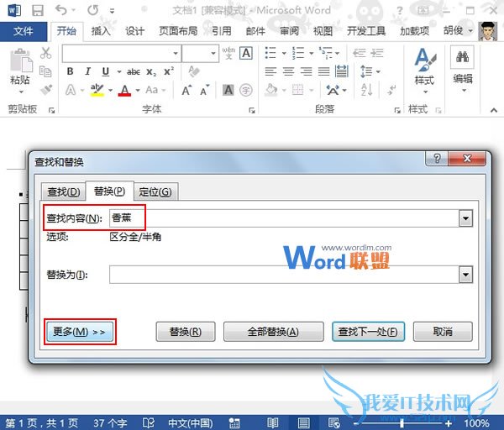Open the Page Layout ribbon tab
504x430 pixels.
178,31
